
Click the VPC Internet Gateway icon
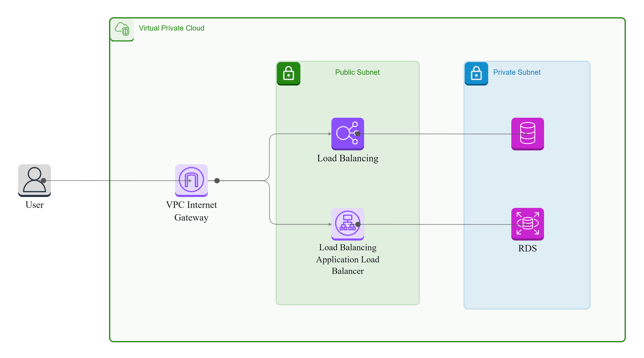191,180
